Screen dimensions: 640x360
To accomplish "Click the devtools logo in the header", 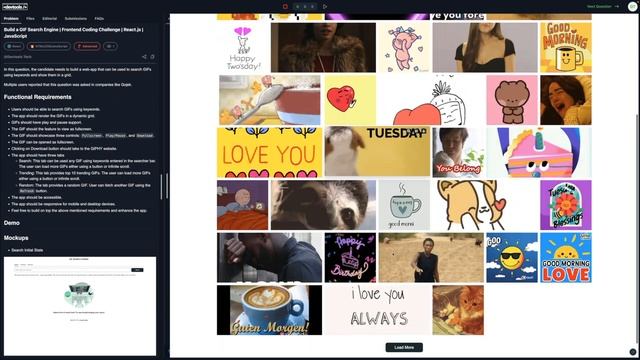I will [15, 7].
